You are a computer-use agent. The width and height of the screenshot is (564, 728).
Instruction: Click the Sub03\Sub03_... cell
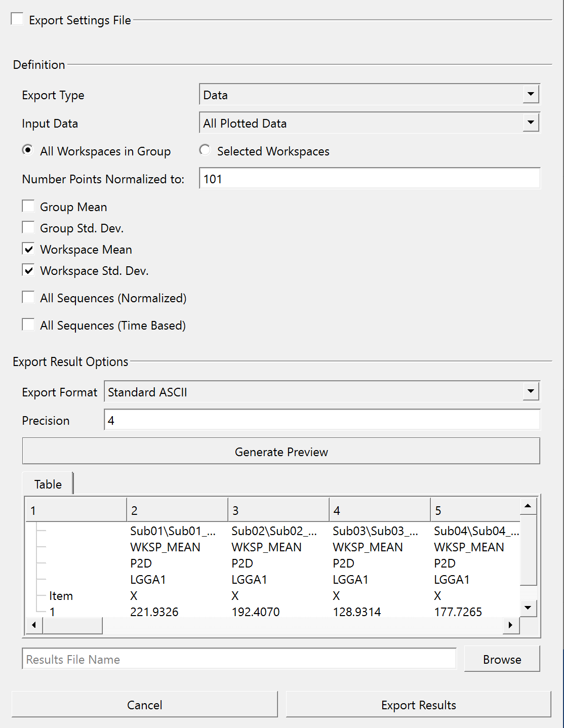pos(376,531)
